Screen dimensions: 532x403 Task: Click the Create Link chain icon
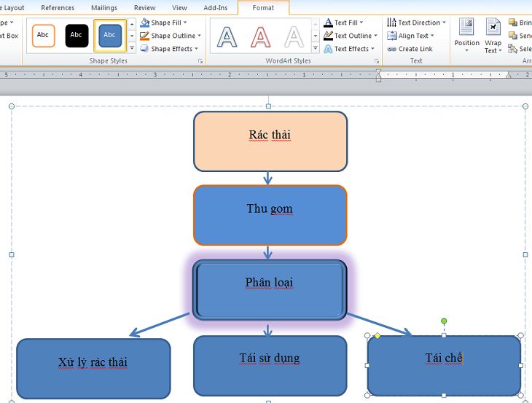click(392, 49)
